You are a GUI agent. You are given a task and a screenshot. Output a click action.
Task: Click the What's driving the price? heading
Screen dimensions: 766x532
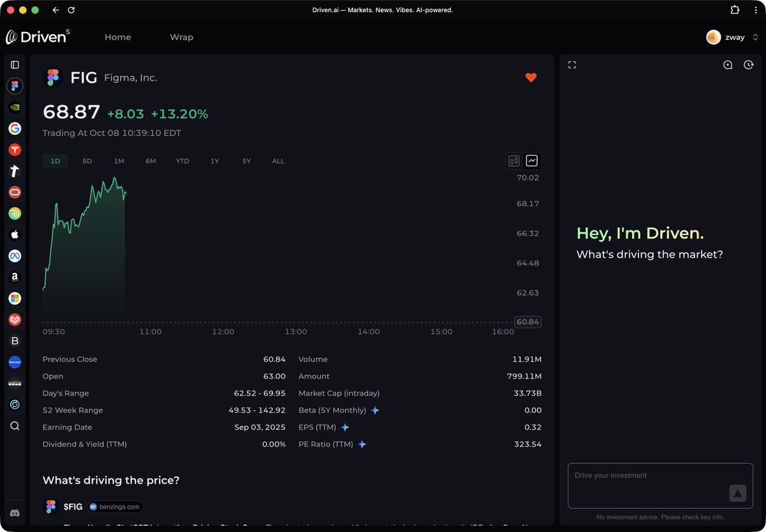(111, 480)
